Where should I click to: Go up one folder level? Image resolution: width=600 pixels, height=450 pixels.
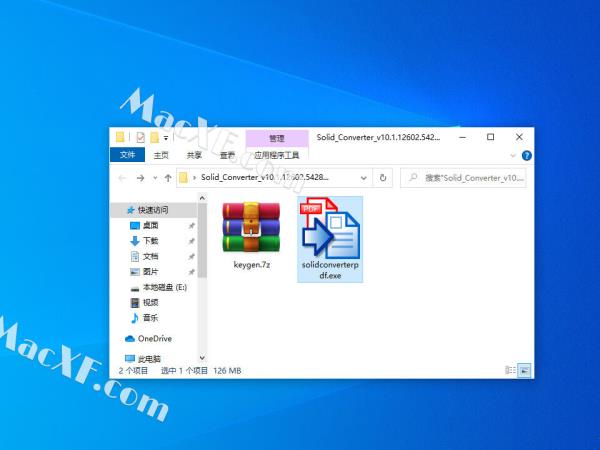168,178
